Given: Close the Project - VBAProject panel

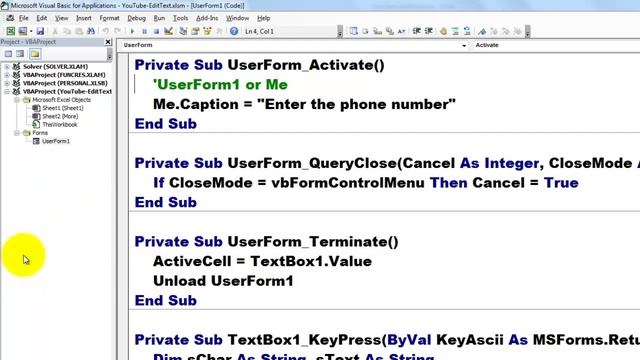Looking at the screenshot, I should point(108,42).
